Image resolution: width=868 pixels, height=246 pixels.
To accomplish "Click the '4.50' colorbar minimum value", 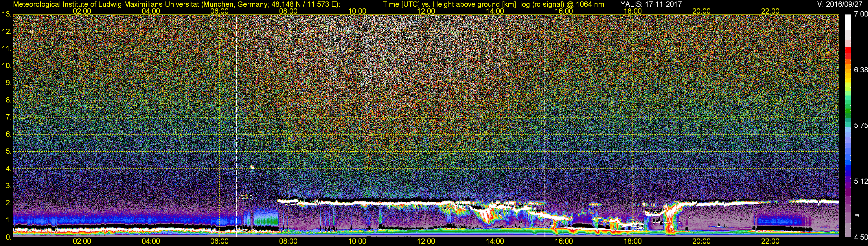I will 860,237.
